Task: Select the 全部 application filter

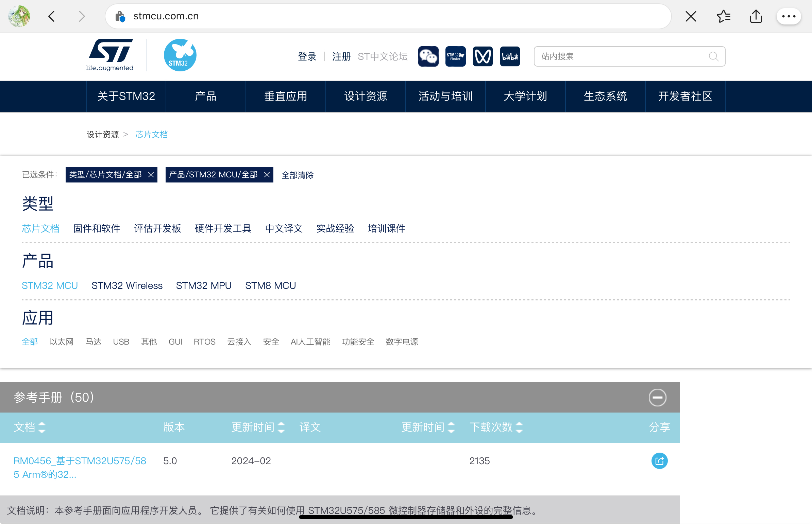Action: tap(30, 342)
